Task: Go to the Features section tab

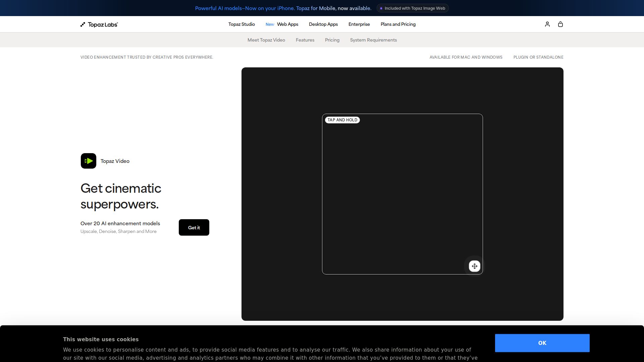Action: (x=305, y=40)
